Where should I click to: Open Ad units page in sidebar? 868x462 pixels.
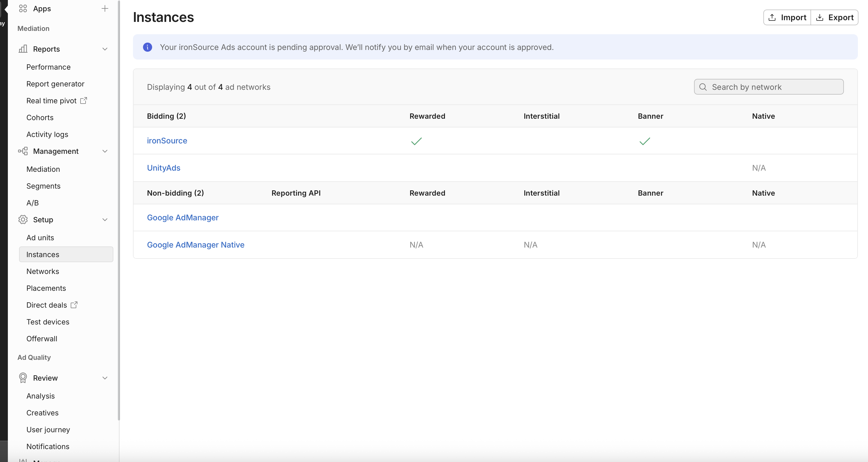pos(40,237)
